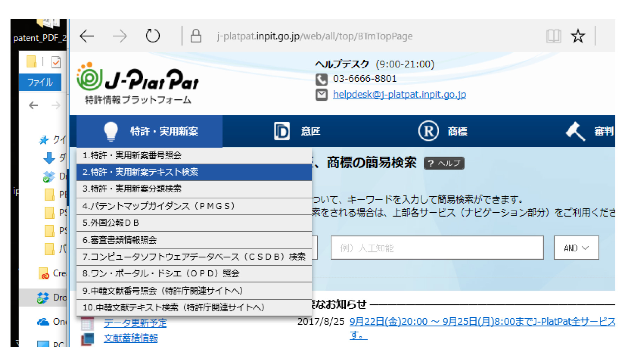Select 5.外国公報DB from the menu
The image size is (635, 364).
pos(111,223)
